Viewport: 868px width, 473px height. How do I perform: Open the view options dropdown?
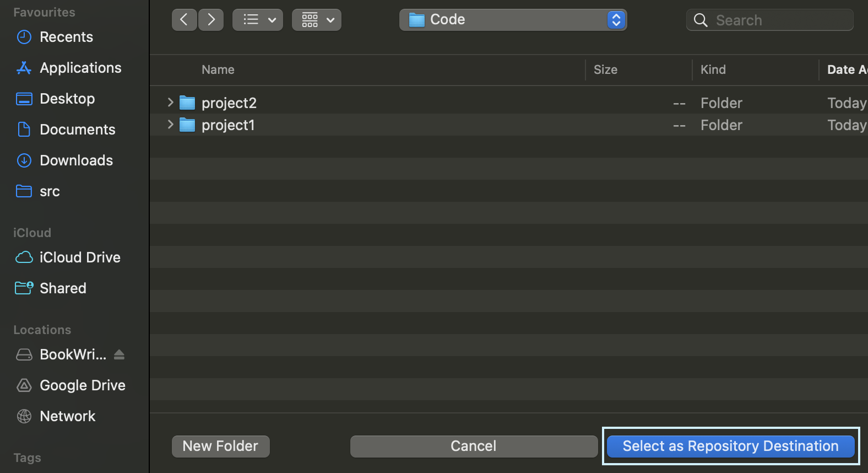tap(257, 19)
